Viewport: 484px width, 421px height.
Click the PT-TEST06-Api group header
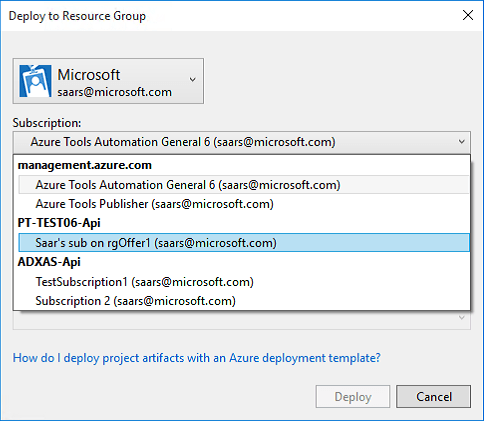coord(59,223)
